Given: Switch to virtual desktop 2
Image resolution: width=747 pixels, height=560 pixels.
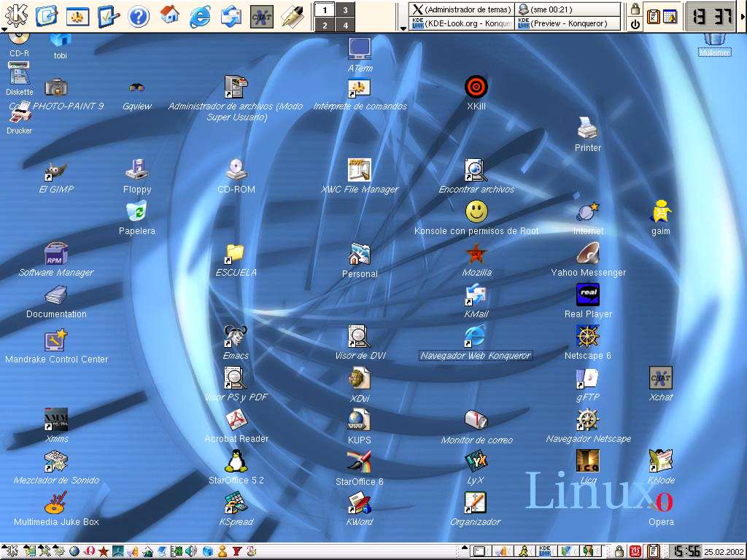Looking at the screenshot, I should point(325,25).
